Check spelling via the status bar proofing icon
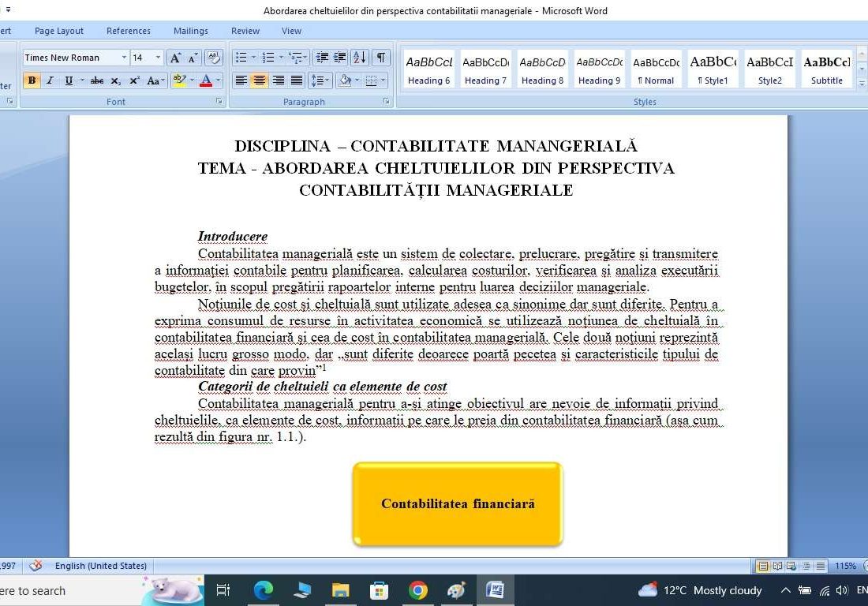868x606 pixels. pyautogui.click(x=35, y=566)
